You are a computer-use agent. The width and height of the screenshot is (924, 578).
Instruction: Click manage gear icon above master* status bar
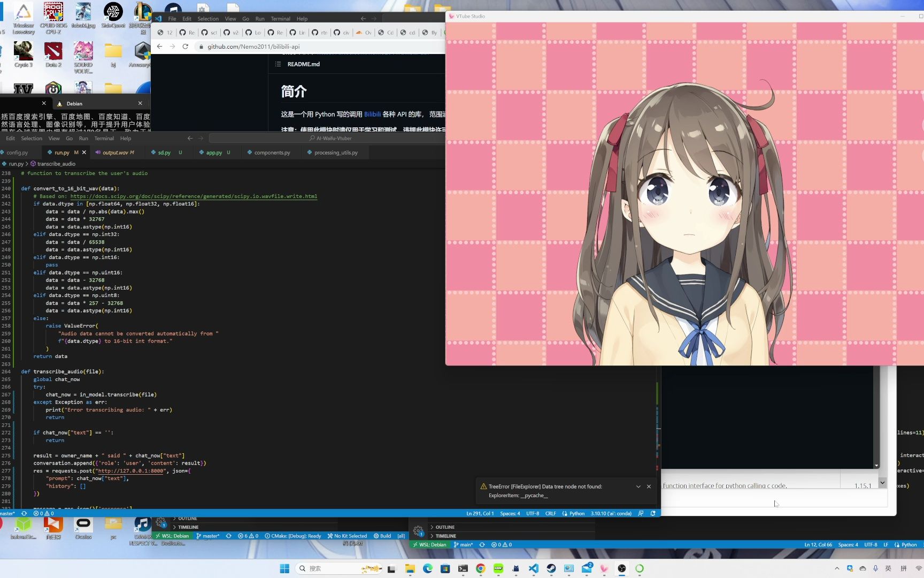click(161, 522)
